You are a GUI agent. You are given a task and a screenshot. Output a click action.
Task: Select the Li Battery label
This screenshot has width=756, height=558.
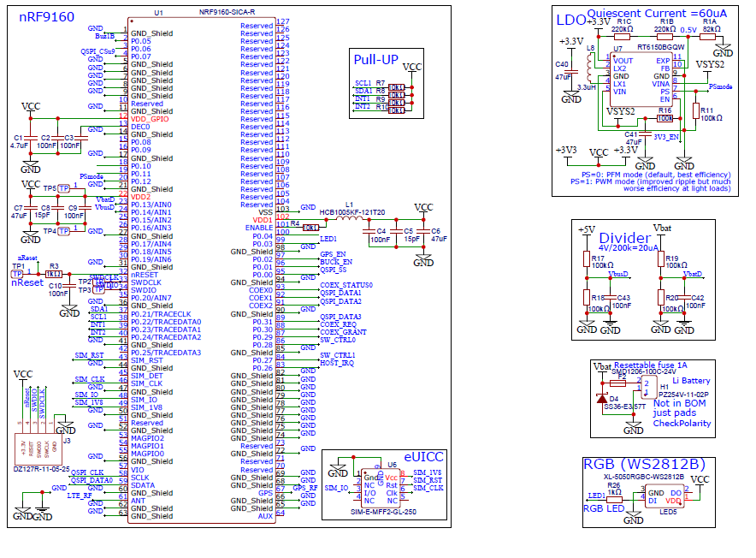pos(691,381)
